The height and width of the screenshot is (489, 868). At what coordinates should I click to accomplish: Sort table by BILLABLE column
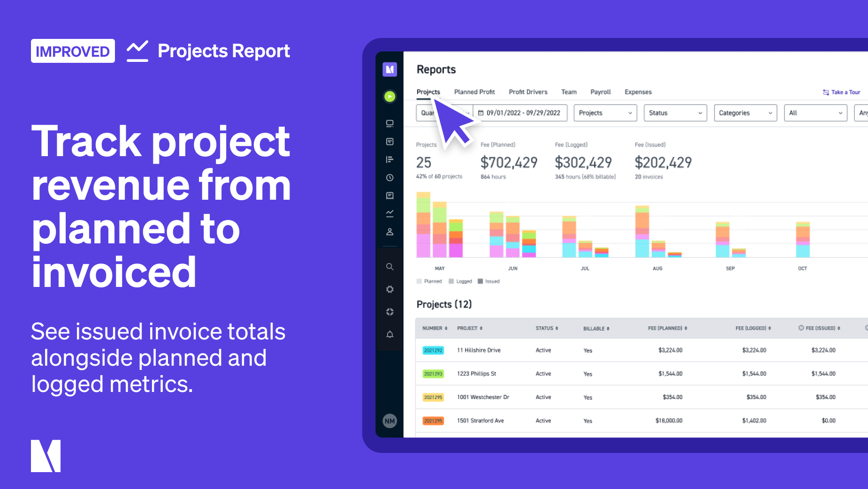click(608, 329)
